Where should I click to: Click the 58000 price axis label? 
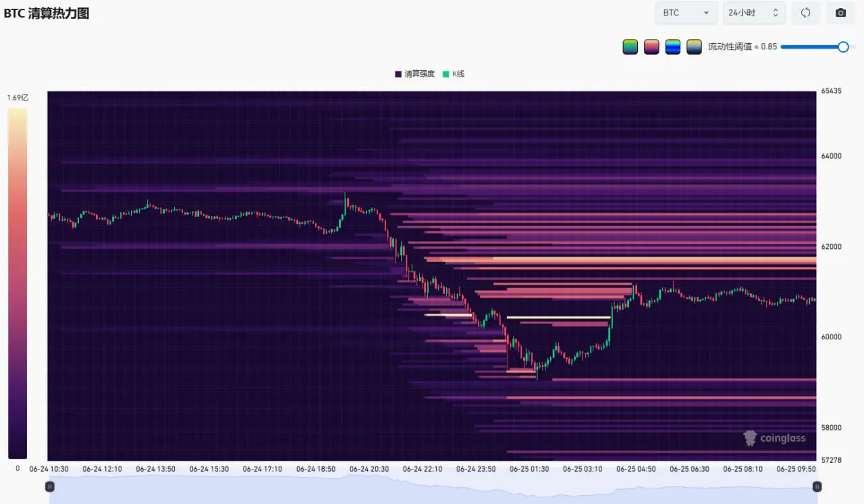(x=832, y=428)
